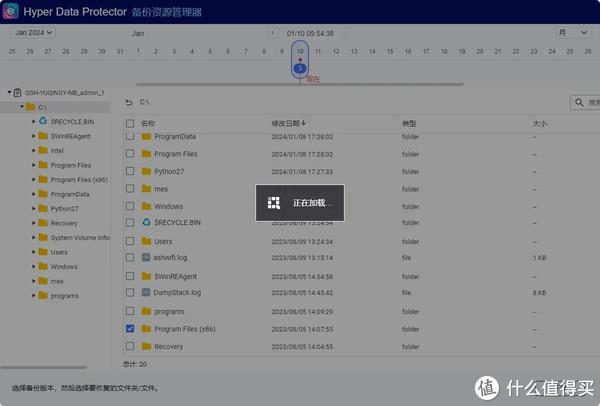
Task: Expand the Program Files tree node arrow
Action: [34, 165]
